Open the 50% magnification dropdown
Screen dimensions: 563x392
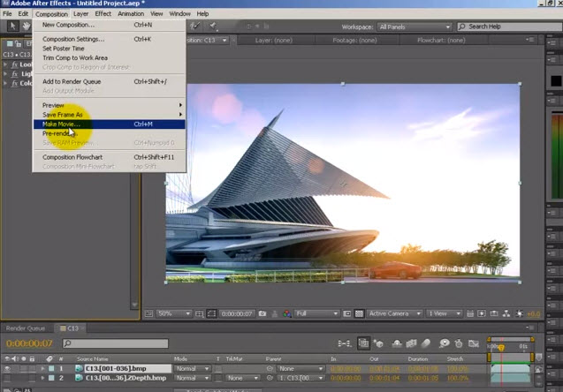174,313
